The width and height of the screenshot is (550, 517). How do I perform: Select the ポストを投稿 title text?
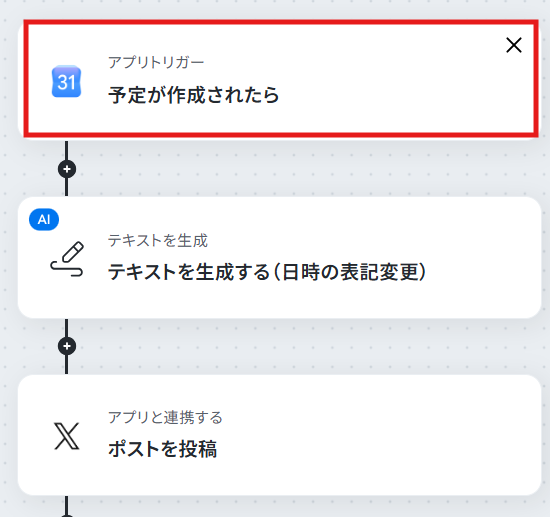click(162, 449)
